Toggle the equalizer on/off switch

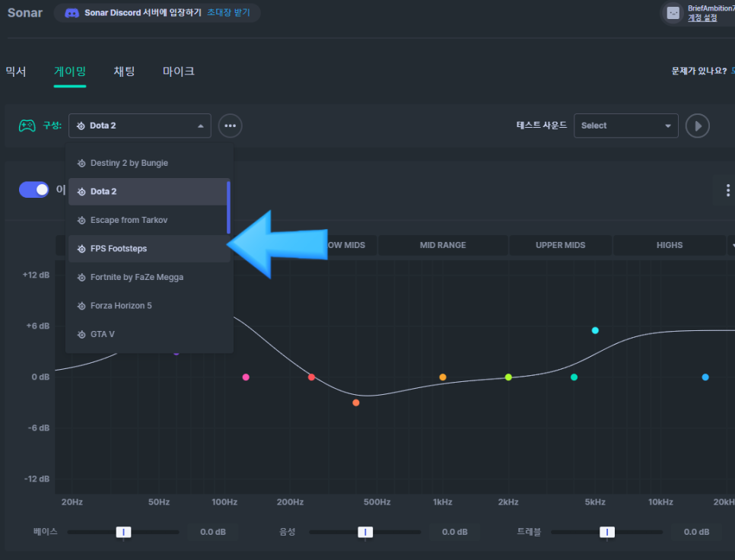pyautogui.click(x=33, y=189)
